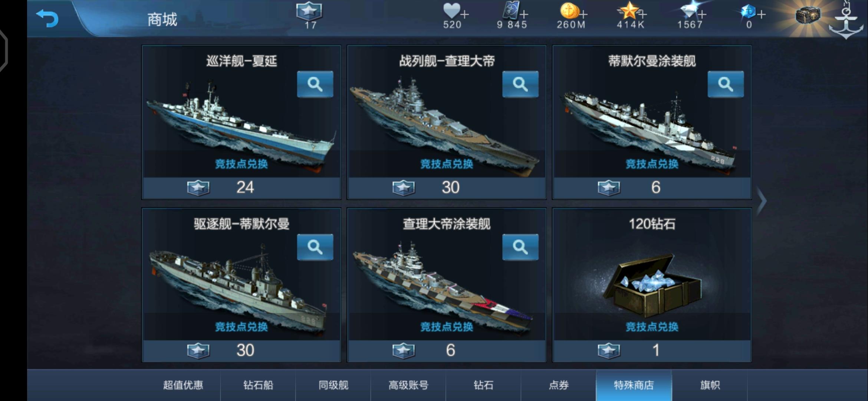Switch to the 钻石船 tab
This screenshot has width=868, height=401.
point(258,385)
